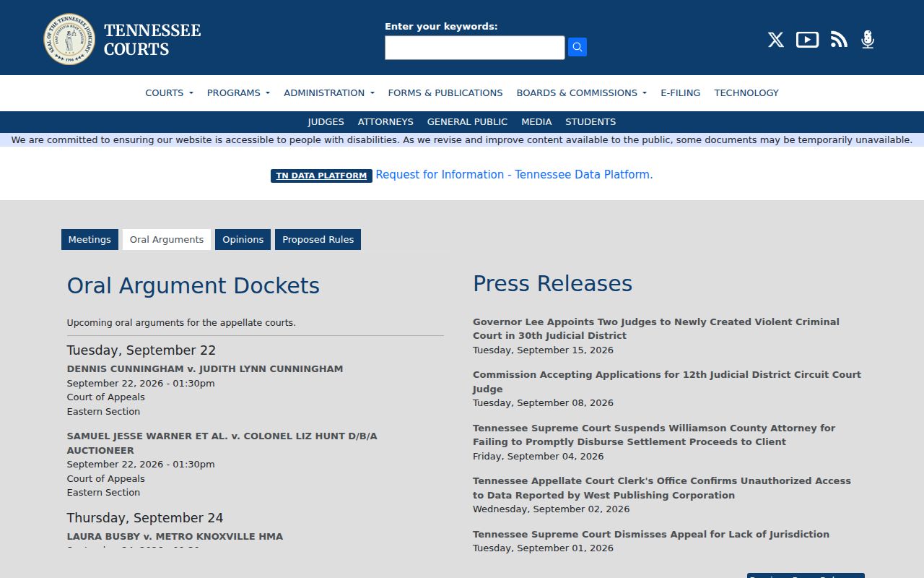Open the RSS feed icon

(x=839, y=40)
